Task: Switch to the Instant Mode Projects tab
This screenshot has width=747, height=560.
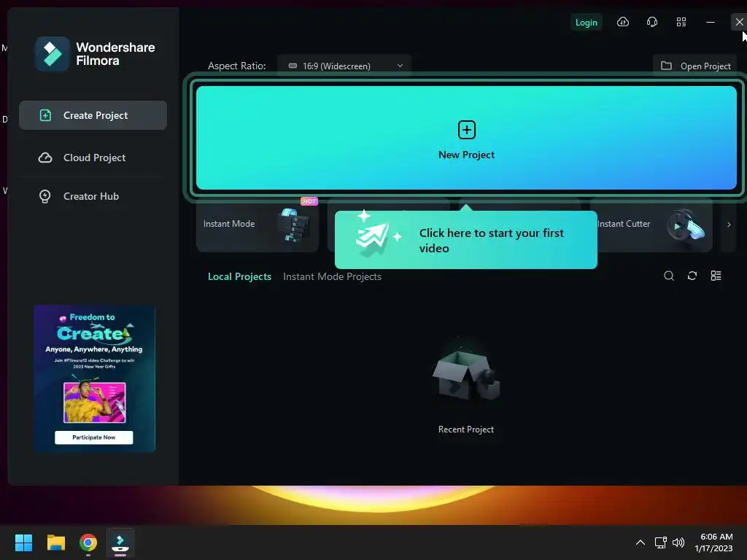Action: (332, 276)
